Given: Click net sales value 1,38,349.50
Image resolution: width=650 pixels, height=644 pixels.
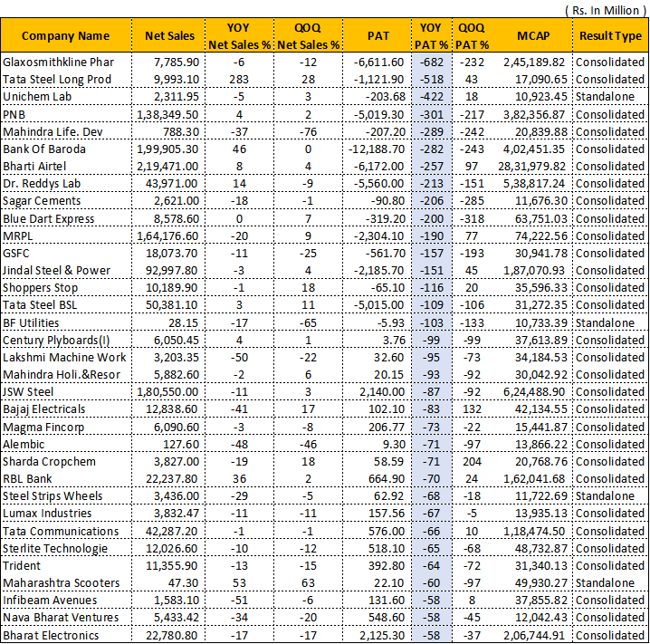Looking at the screenshot, I should (x=167, y=114).
